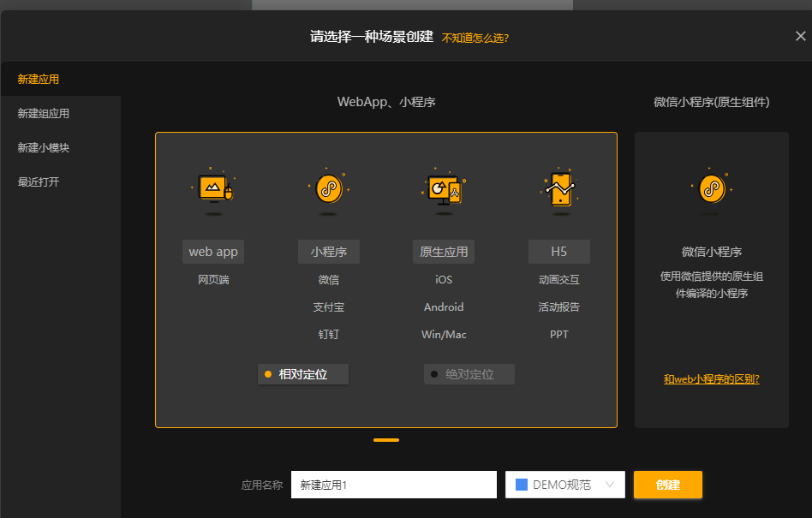Open the 不知道怎么选? help link
The height and width of the screenshot is (518, 812).
475,38
